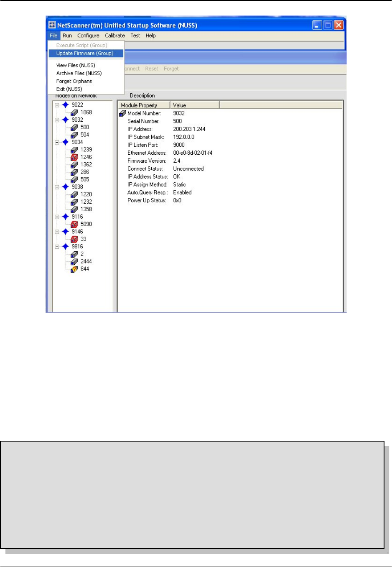Click Ethernet address 00-e0-8d-02-01-f4

(193, 153)
